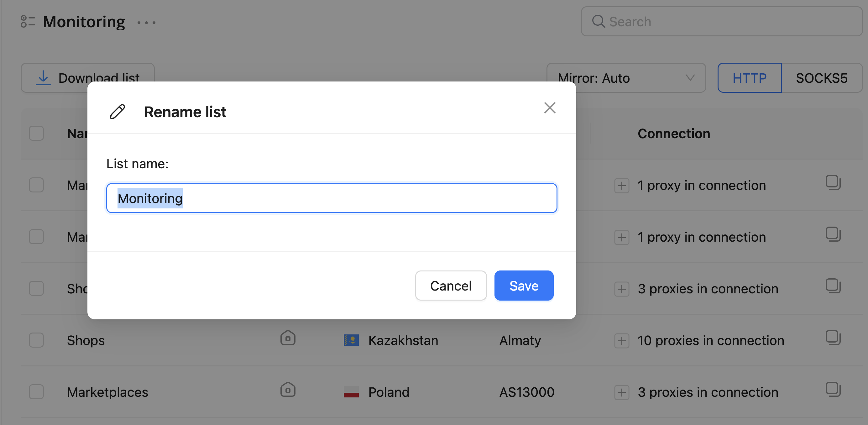Copy the Poland AS13000 proxy connection
The image size is (868, 425).
click(x=833, y=389)
